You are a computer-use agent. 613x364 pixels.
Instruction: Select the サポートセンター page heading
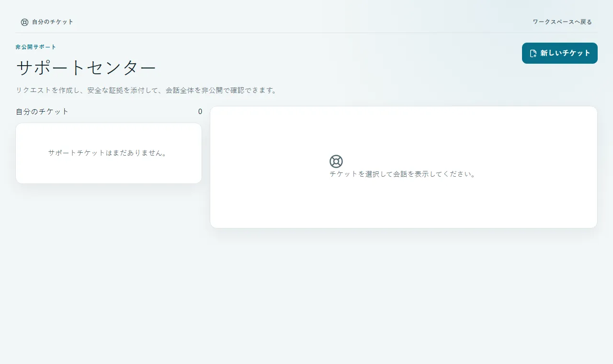(86, 68)
